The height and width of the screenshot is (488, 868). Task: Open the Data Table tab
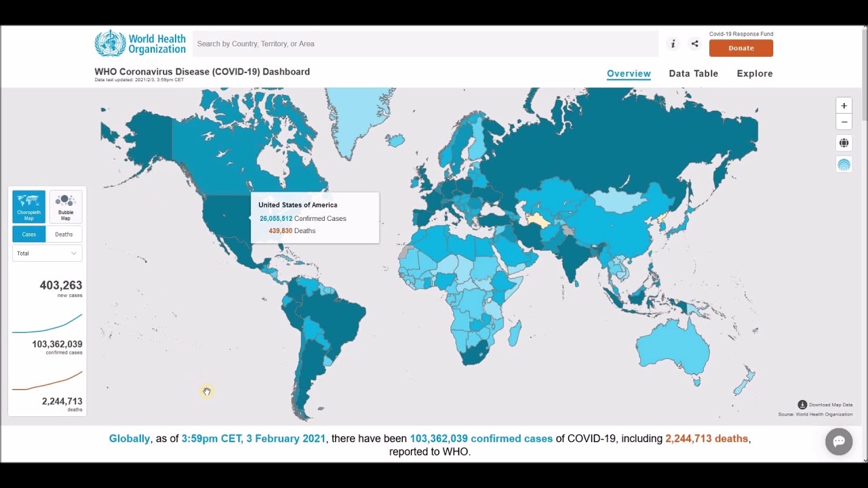(x=693, y=73)
